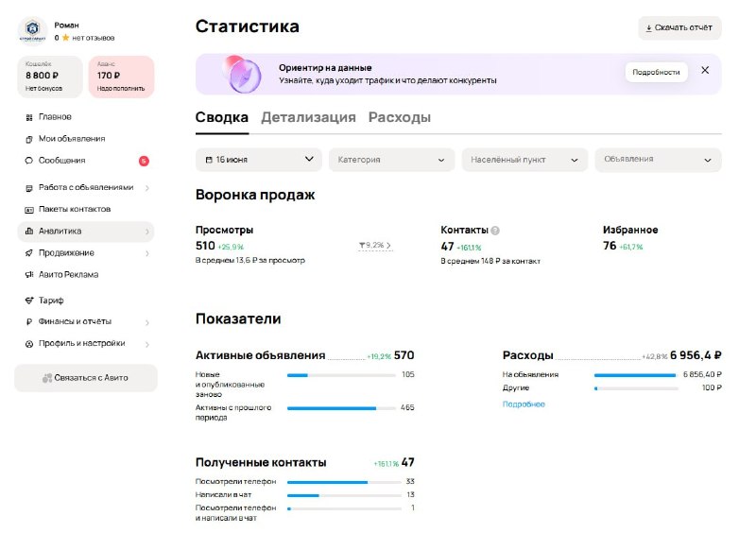The image size is (756, 533).
Task: Click the Связаться с Авито button
Action: pos(86,378)
